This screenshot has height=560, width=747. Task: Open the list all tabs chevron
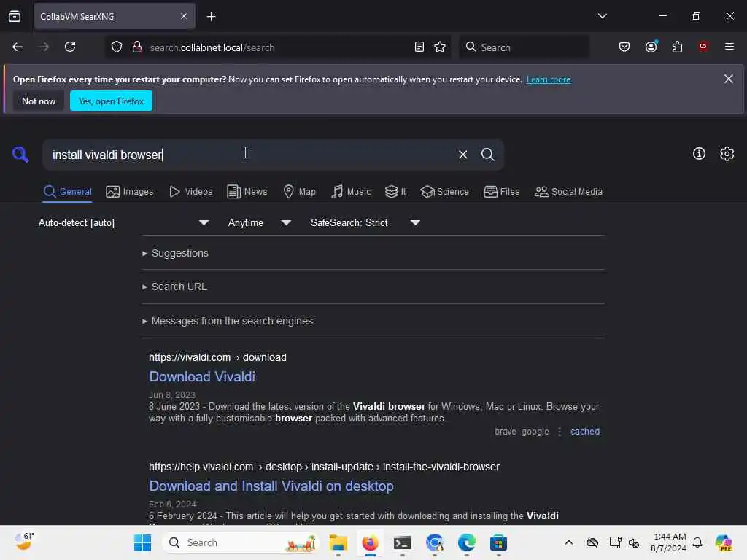(603, 16)
